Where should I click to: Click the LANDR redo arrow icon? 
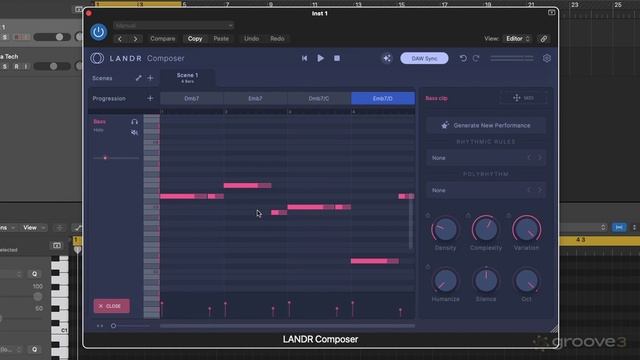[476, 58]
